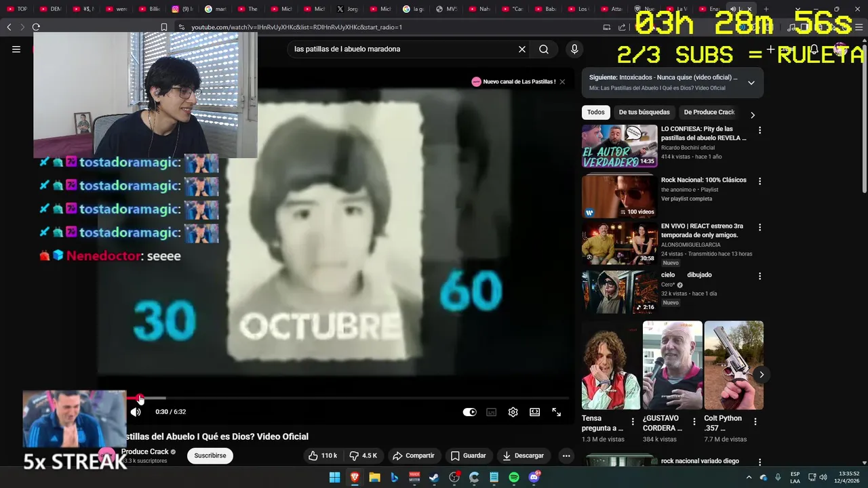Enter fullscreen in the video player
The width and height of the screenshot is (868, 488).
[x=556, y=411]
